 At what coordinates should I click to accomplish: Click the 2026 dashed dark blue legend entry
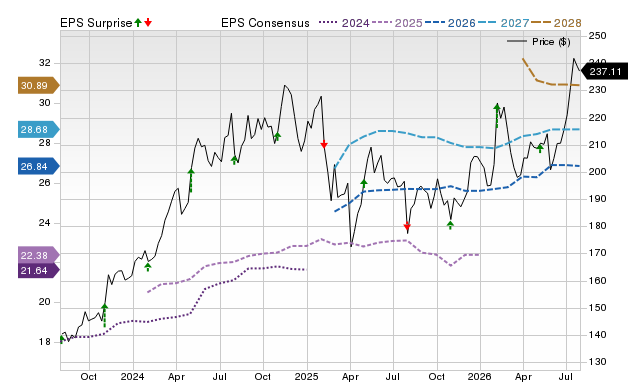pos(450,23)
